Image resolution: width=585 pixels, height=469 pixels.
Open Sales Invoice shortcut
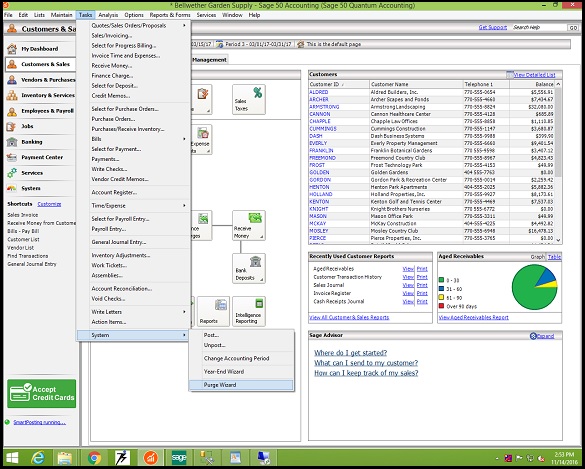point(23,215)
